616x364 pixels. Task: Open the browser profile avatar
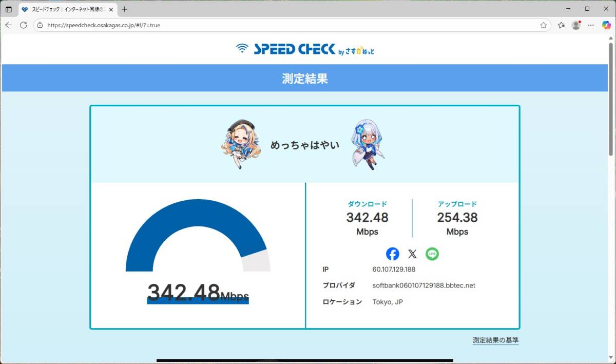point(576,25)
